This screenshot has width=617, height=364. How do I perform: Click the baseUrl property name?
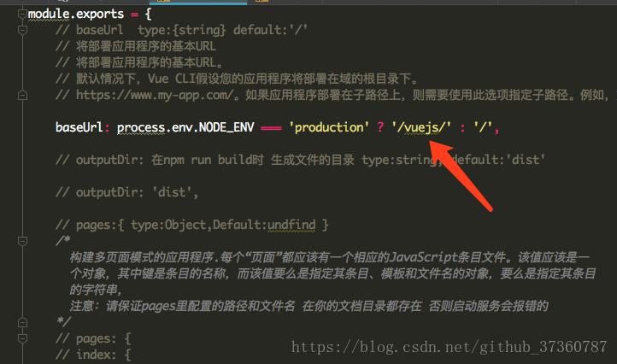79,127
